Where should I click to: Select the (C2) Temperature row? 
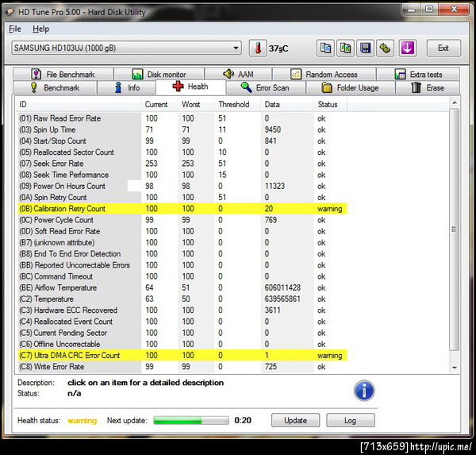181,299
